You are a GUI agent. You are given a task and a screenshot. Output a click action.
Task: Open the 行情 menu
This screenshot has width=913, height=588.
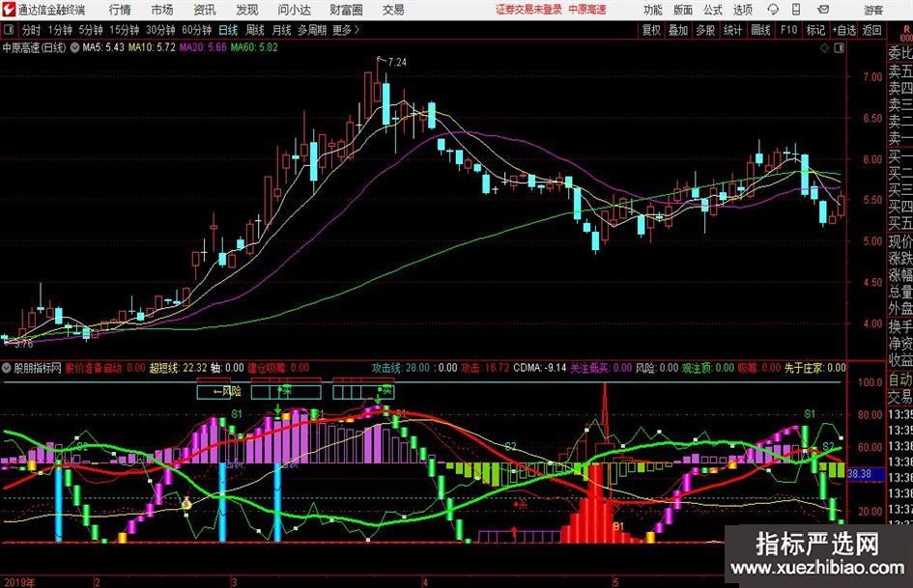[x=120, y=10]
